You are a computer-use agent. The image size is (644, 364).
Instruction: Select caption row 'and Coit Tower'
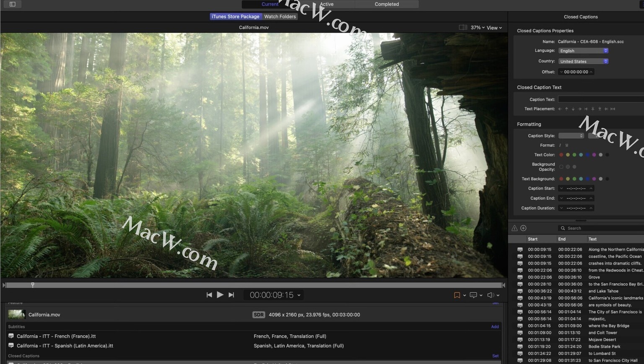tap(576, 333)
